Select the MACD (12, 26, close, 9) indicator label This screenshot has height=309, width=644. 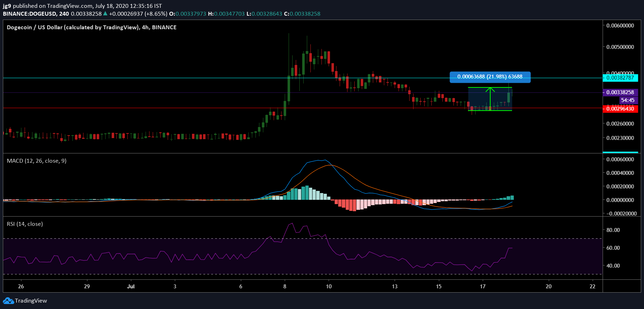pyautogui.click(x=37, y=161)
